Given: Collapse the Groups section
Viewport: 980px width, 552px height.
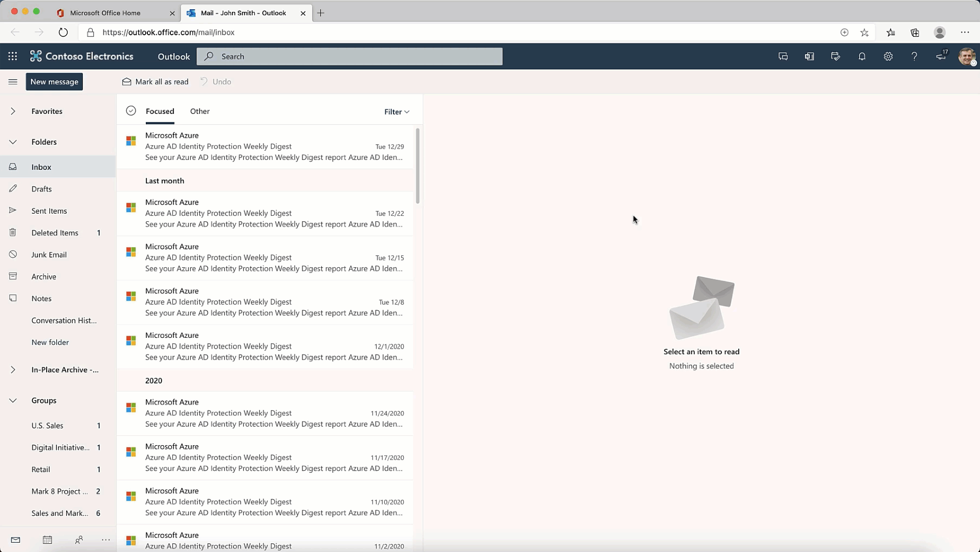Looking at the screenshot, I should [x=13, y=401].
